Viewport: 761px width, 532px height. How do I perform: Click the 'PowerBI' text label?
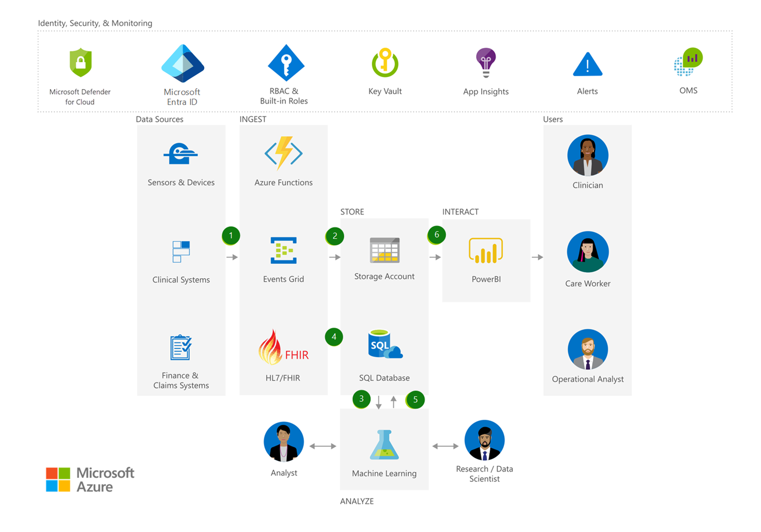click(x=486, y=279)
